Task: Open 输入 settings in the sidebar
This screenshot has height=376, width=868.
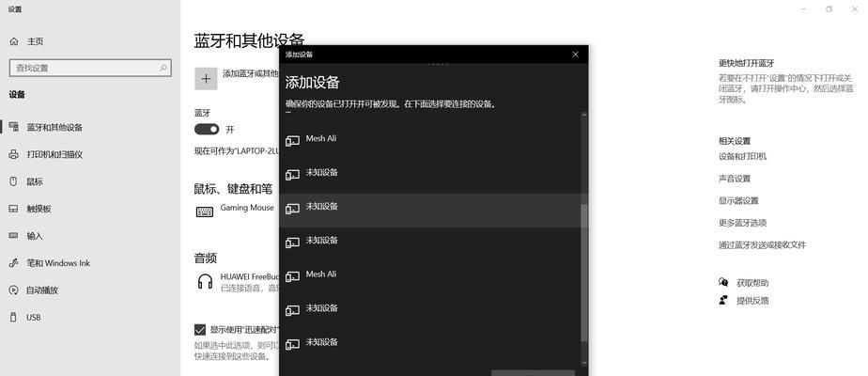Action: (x=90, y=236)
